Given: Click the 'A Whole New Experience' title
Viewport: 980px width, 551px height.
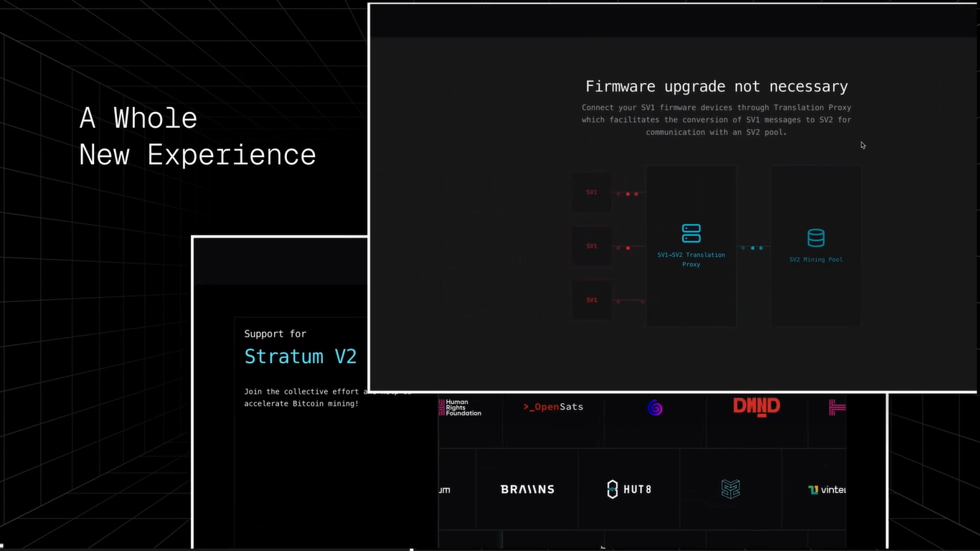Looking at the screenshot, I should (197, 136).
